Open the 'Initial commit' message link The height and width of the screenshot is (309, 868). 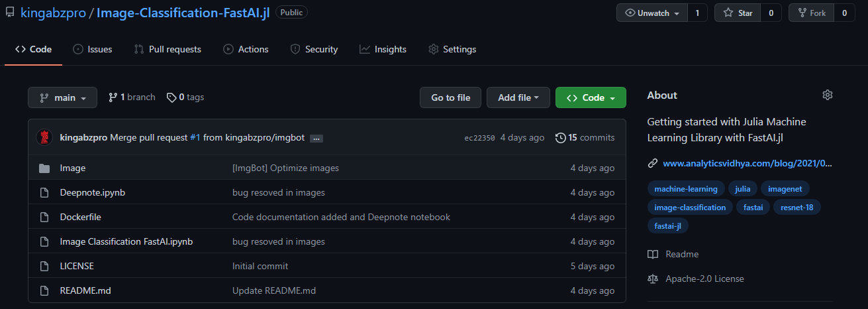point(260,267)
